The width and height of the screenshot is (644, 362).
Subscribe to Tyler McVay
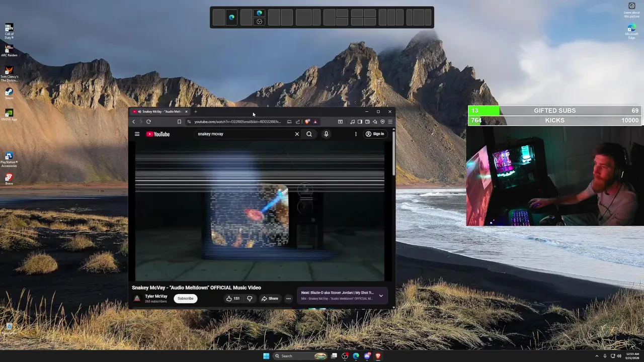[x=185, y=298]
